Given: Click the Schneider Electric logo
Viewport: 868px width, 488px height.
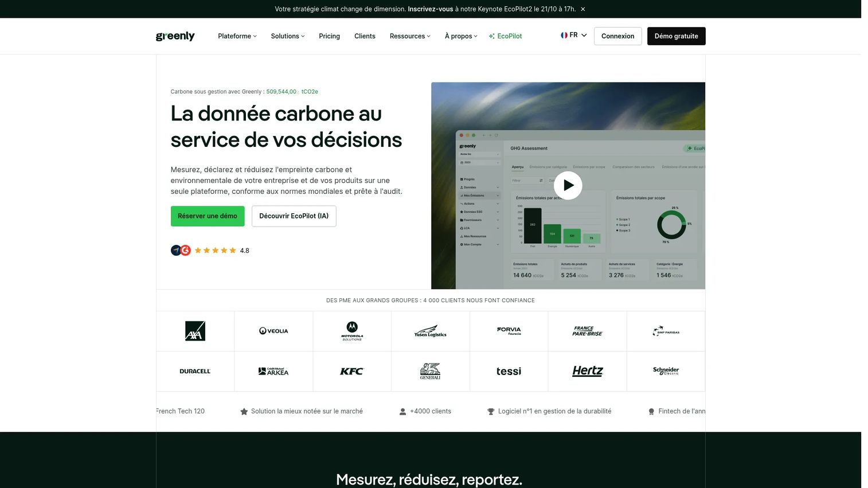Looking at the screenshot, I should 666,370.
